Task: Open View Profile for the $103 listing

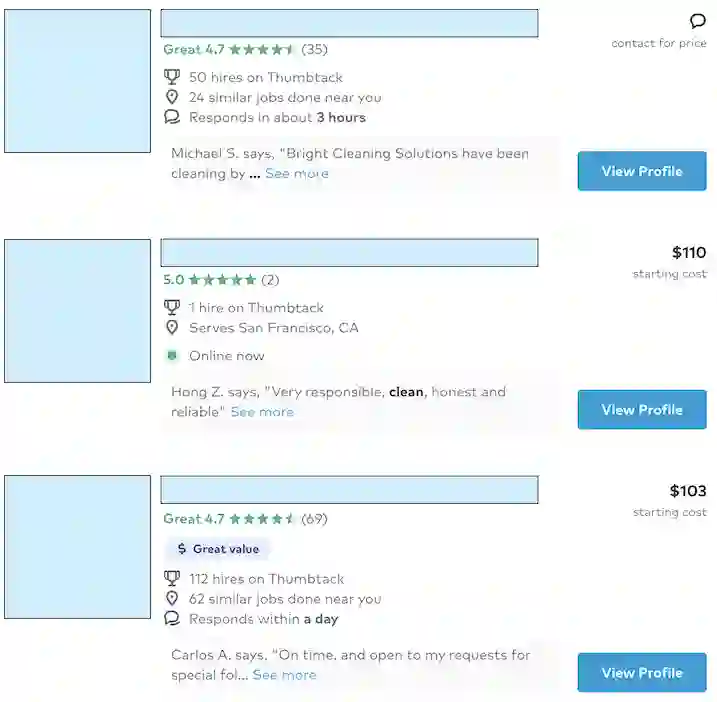Action: [641, 673]
